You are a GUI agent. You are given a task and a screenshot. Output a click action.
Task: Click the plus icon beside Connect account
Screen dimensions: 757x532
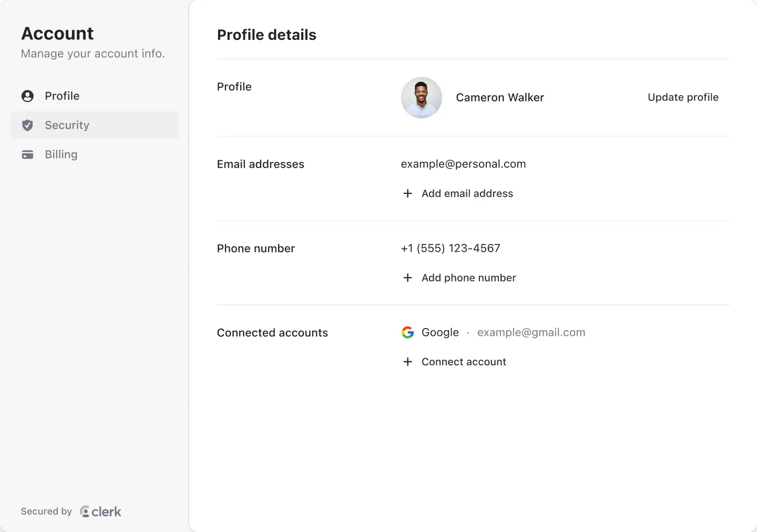click(407, 362)
